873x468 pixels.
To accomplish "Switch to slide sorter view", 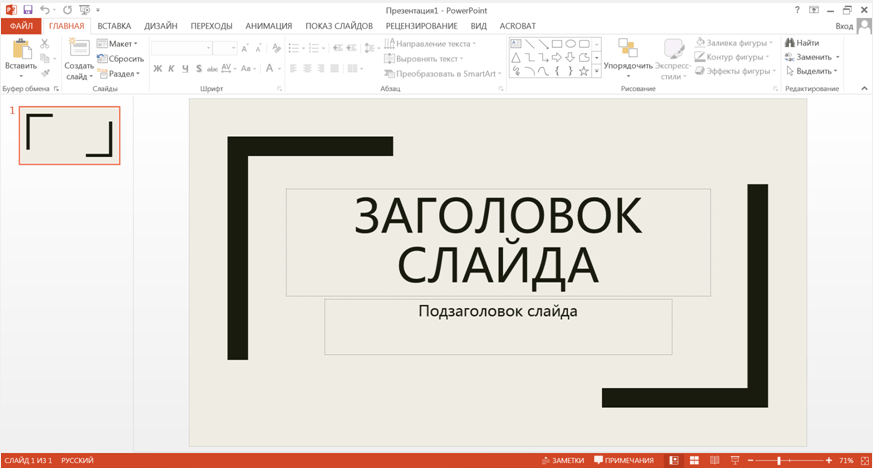I will point(695,460).
